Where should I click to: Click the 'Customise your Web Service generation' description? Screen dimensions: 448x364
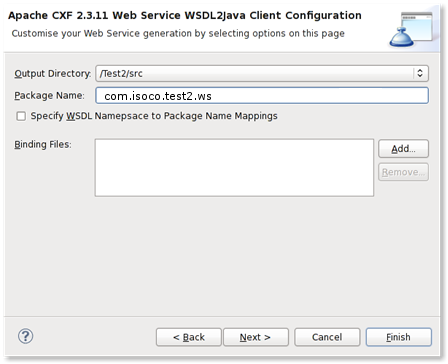coord(178,33)
